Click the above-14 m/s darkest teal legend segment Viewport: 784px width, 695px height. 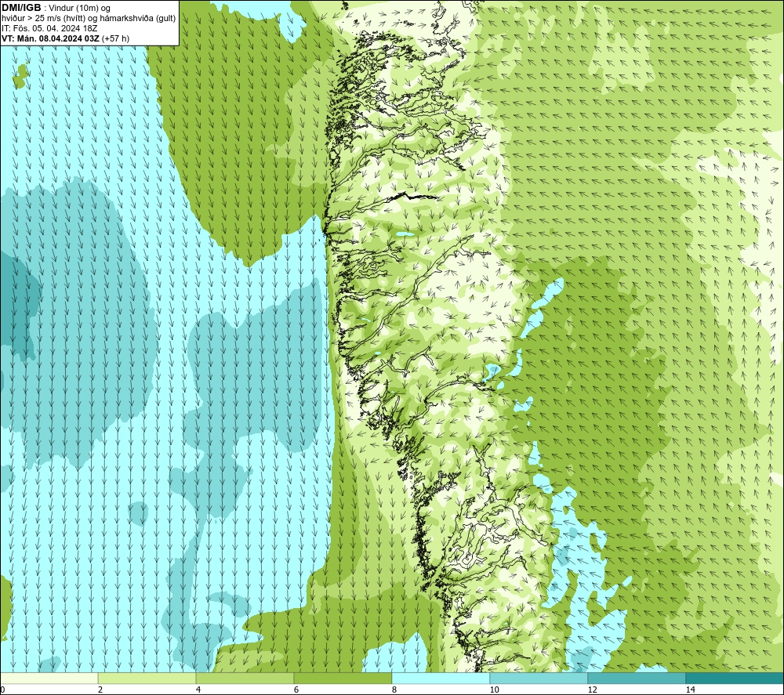point(735,678)
